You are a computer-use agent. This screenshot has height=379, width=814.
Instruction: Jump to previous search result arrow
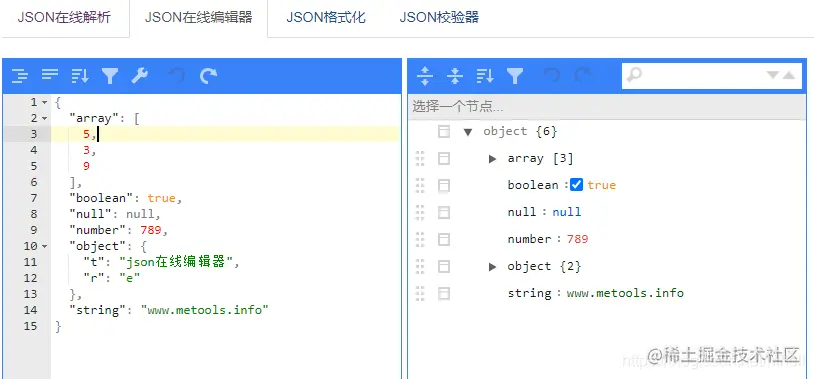(789, 75)
